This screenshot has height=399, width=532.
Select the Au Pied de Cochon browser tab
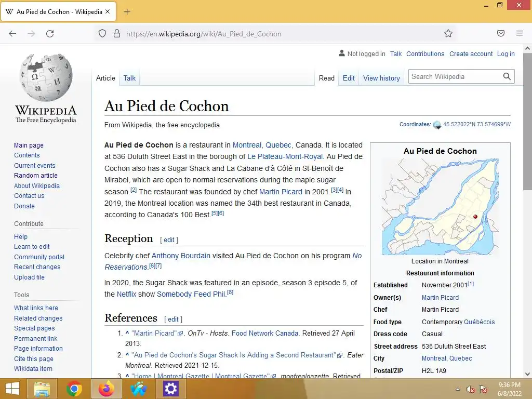59,11
